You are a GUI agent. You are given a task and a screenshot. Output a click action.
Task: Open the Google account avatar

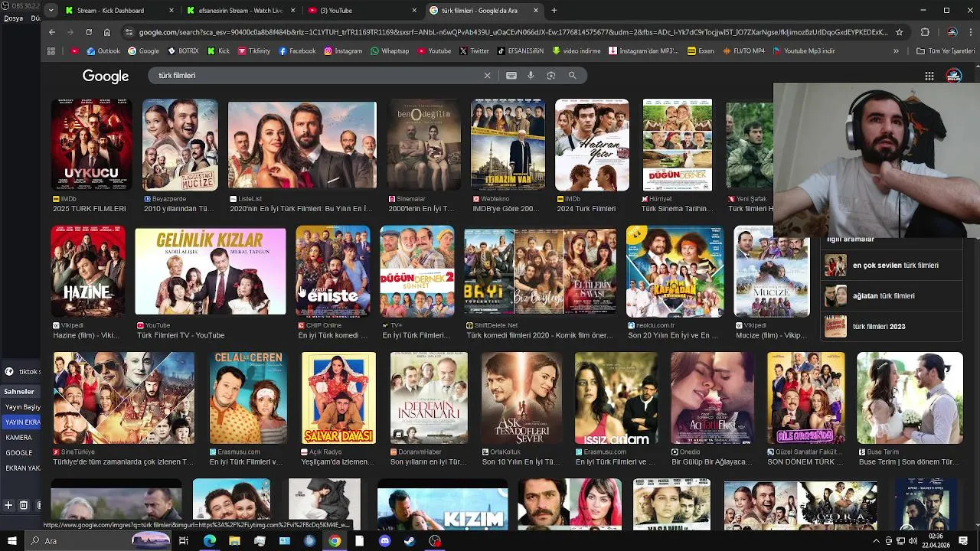954,76
